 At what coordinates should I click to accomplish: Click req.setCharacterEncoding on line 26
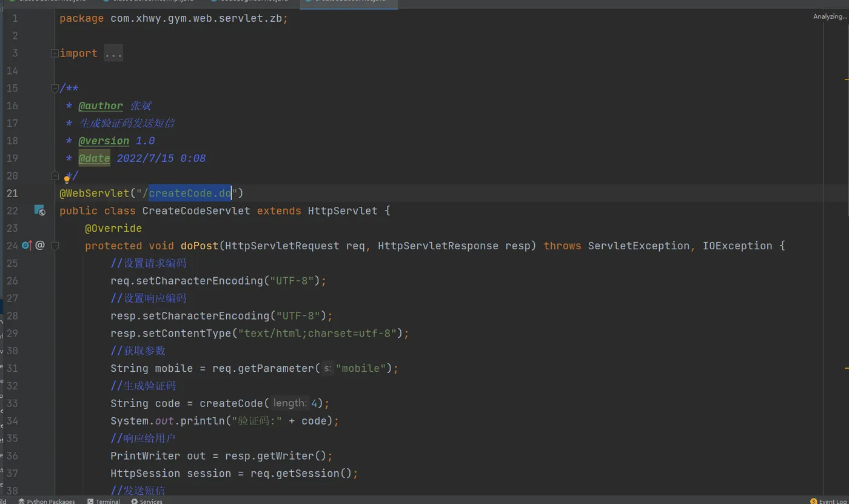[x=187, y=281]
